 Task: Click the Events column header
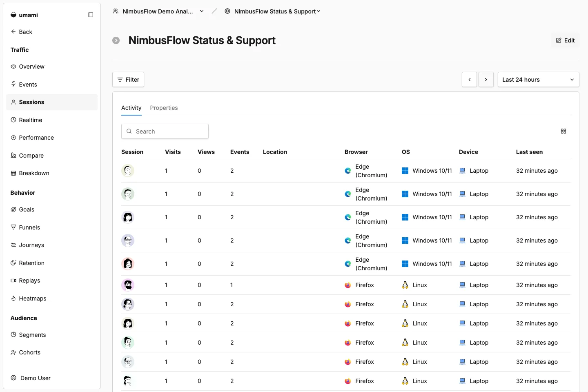[240, 152]
